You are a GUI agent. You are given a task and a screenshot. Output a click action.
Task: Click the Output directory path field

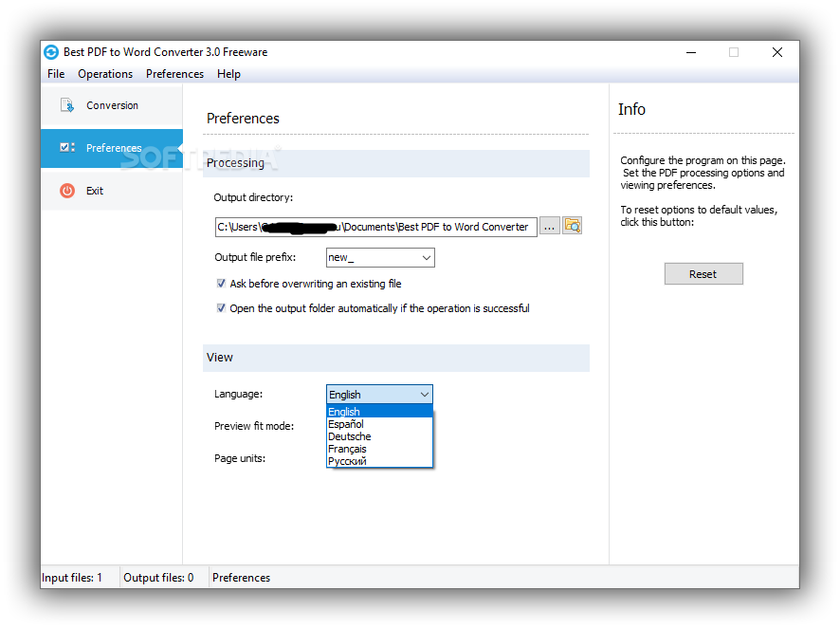pyautogui.click(x=375, y=227)
